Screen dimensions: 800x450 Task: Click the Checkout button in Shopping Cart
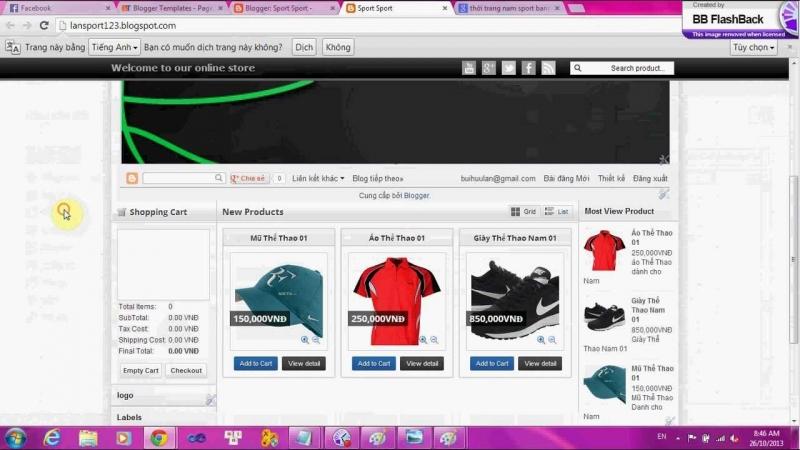pyautogui.click(x=186, y=370)
